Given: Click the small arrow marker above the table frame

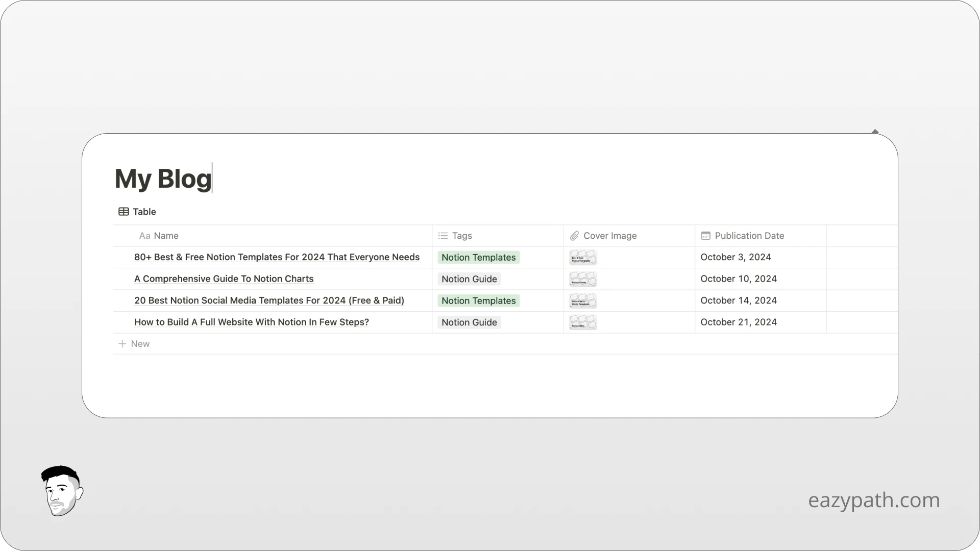Looking at the screenshot, I should (x=875, y=131).
